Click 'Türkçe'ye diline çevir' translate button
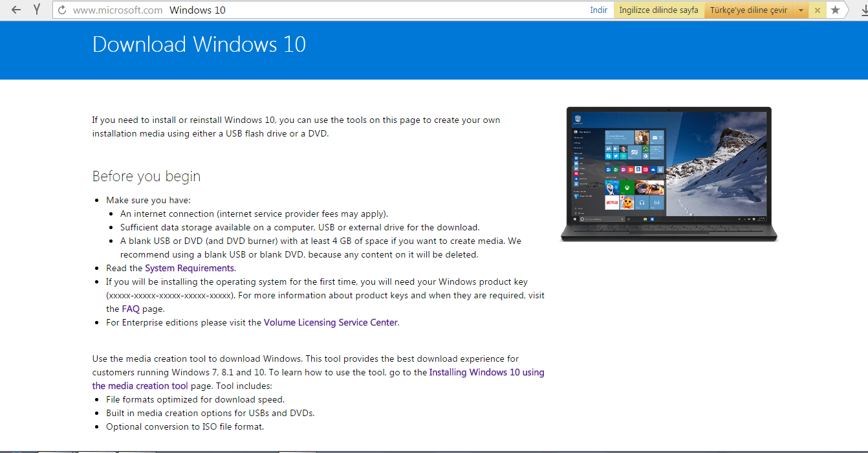868x453 pixels. (x=749, y=10)
